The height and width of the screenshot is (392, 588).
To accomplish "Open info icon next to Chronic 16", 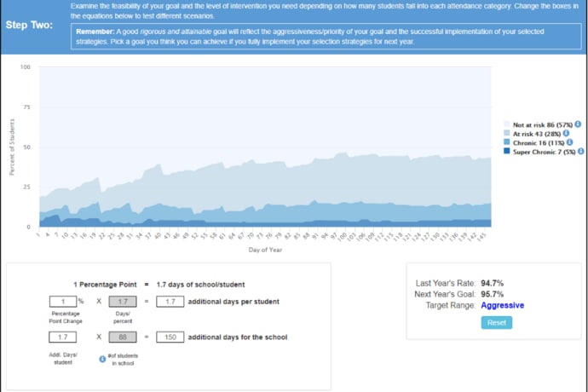I will 569,142.
